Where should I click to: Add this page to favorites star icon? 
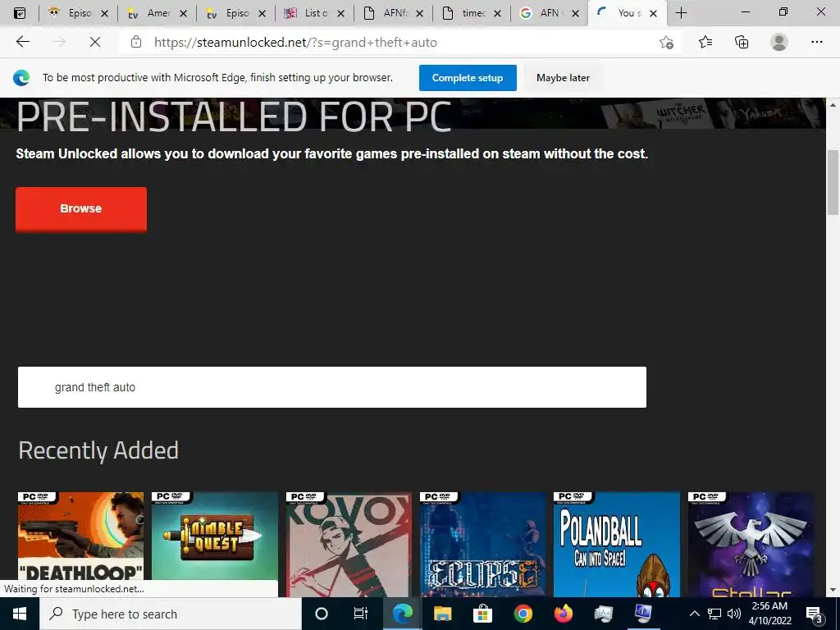(x=666, y=42)
